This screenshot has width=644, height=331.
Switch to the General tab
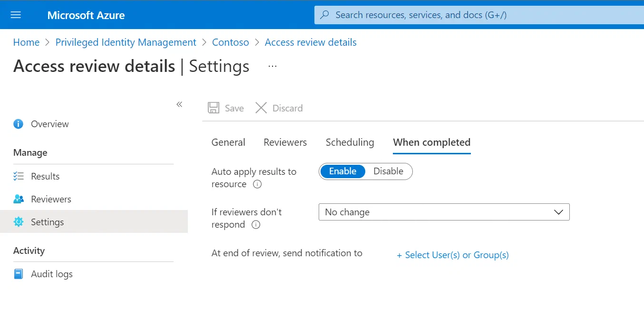[228, 142]
